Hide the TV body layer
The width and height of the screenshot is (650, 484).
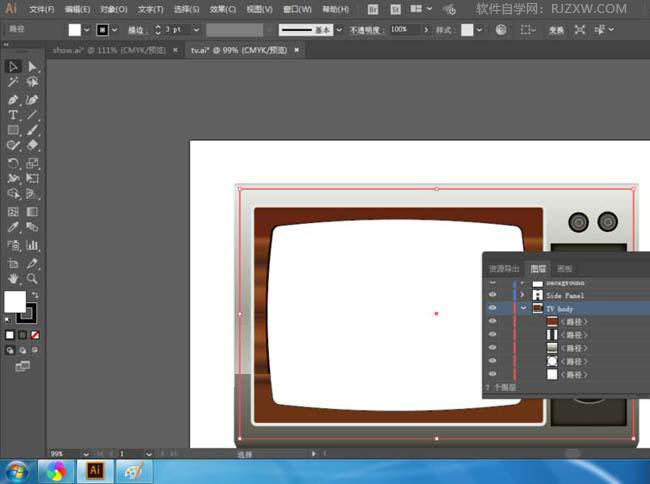click(x=491, y=309)
